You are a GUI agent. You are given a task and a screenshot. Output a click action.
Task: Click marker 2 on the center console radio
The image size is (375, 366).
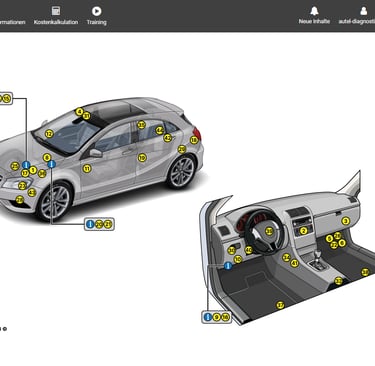303,231
